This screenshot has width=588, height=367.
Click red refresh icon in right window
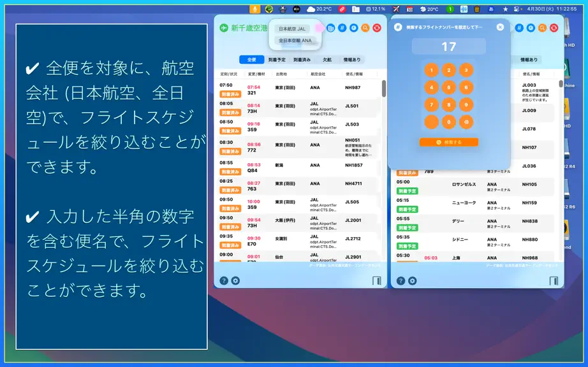(x=554, y=27)
